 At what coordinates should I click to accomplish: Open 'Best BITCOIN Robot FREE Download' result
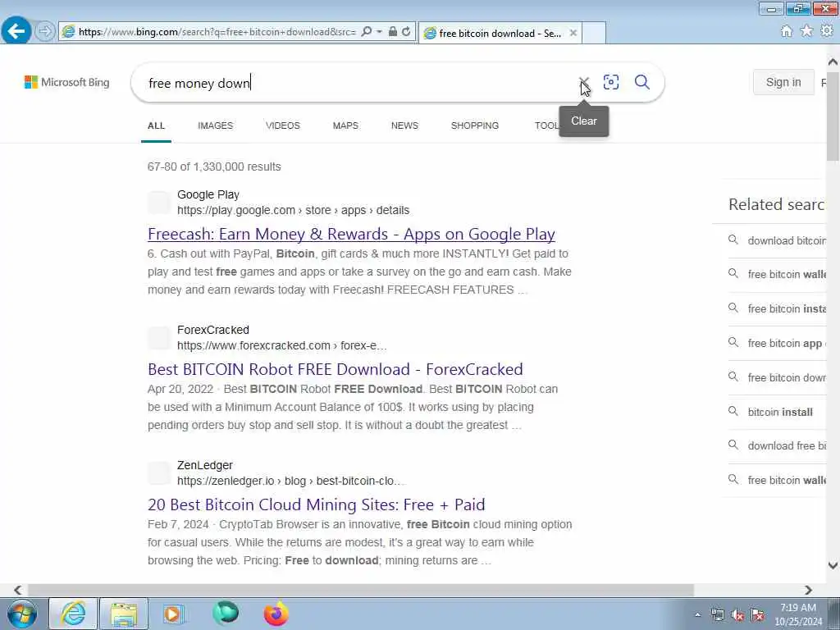pyautogui.click(x=336, y=369)
